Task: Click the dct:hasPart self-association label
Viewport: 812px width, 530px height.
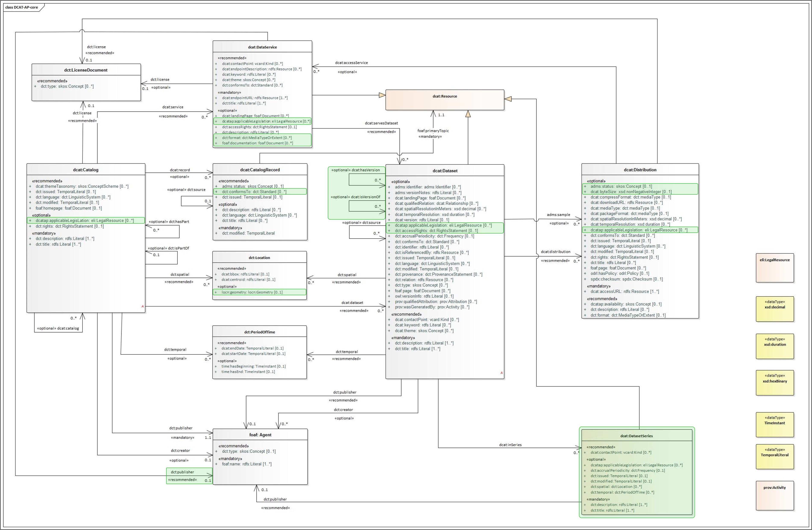Action: click(x=179, y=222)
